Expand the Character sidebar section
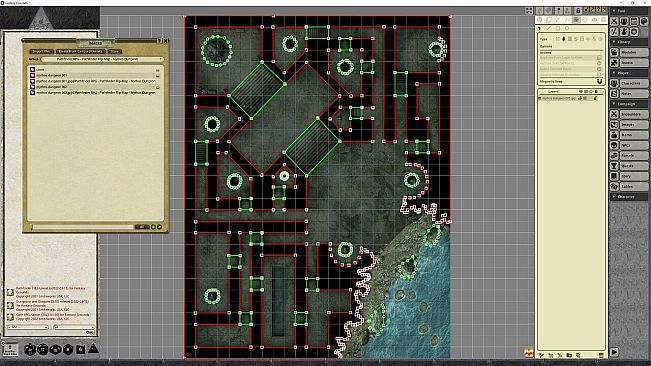 click(x=628, y=197)
